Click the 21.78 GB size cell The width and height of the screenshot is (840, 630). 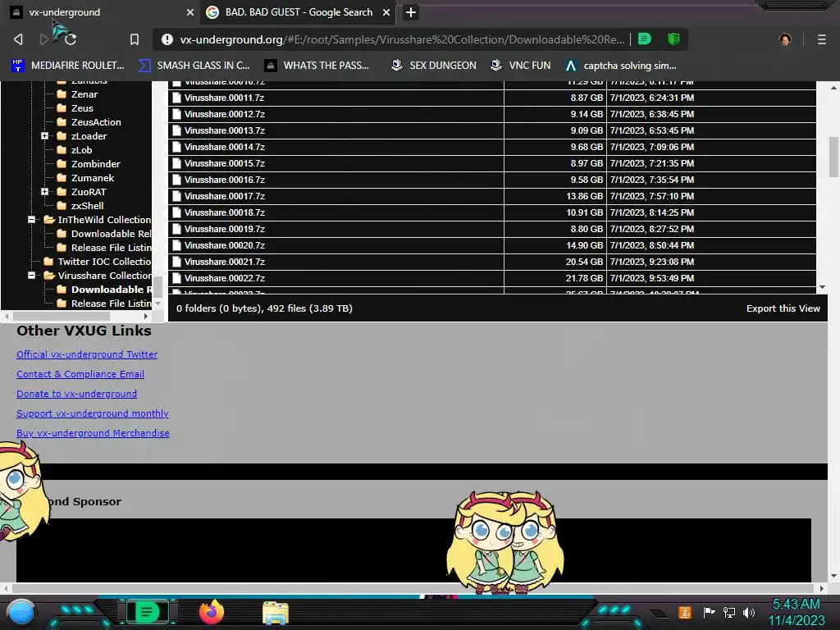(x=555, y=278)
